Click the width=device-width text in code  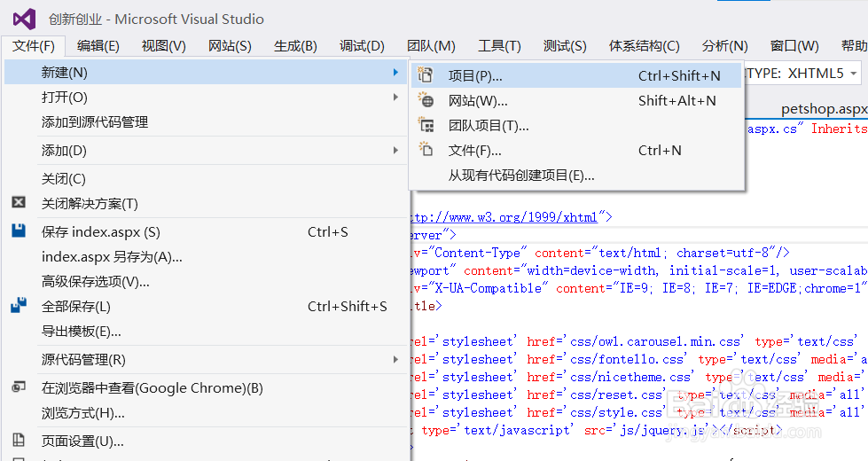(591, 270)
